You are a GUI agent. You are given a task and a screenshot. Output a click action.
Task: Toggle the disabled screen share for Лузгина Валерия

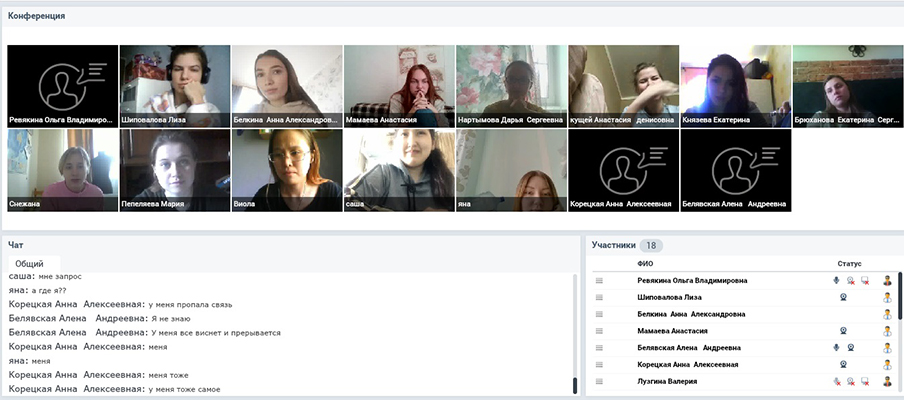[864, 382]
